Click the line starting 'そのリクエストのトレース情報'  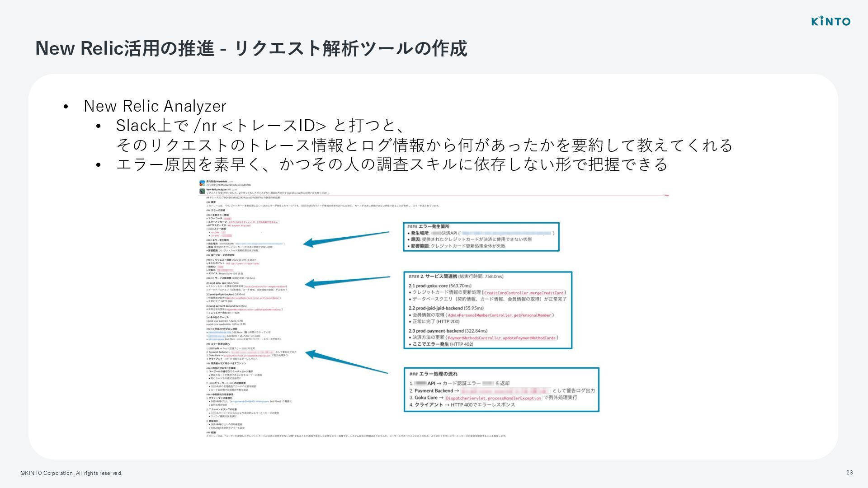coord(424,145)
